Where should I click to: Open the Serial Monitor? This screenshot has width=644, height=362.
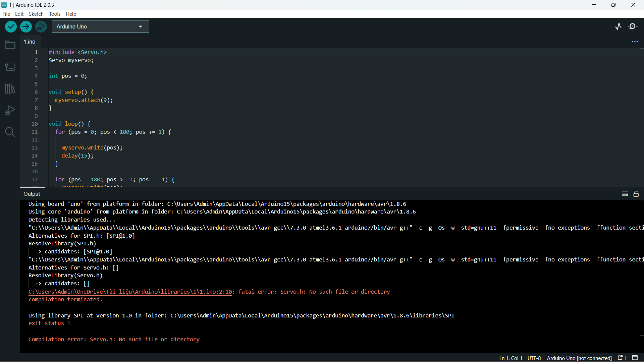(x=633, y=26)
